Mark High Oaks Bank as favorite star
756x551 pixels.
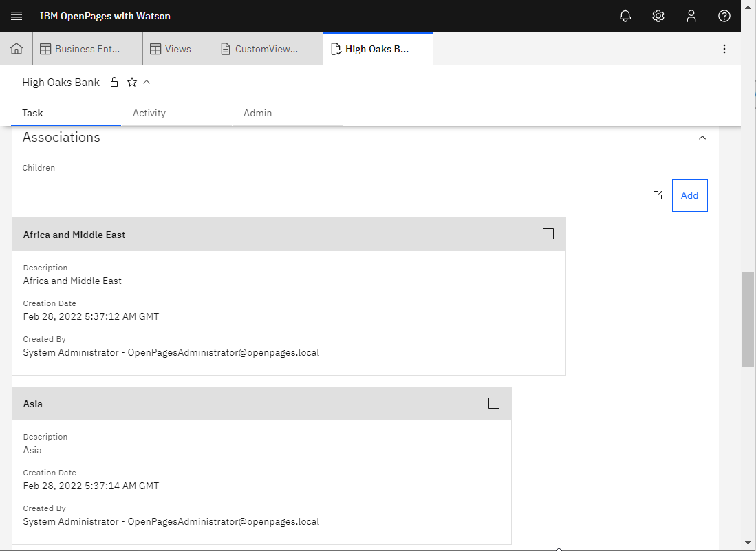point(132,83)
